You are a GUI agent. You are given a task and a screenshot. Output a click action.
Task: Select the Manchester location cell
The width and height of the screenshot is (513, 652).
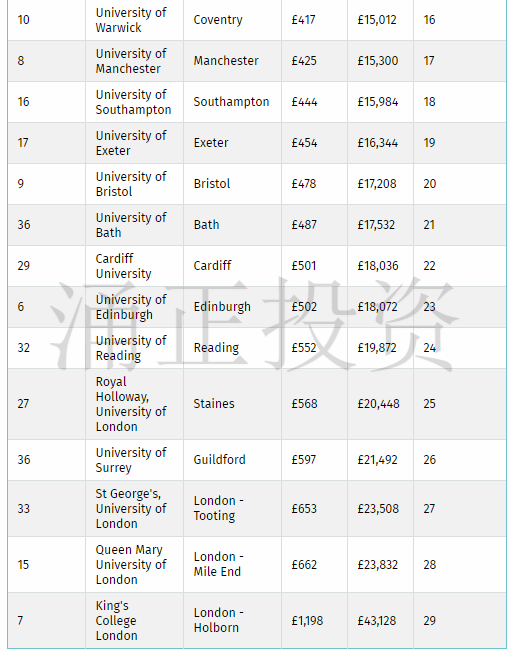tap(232, 61)
